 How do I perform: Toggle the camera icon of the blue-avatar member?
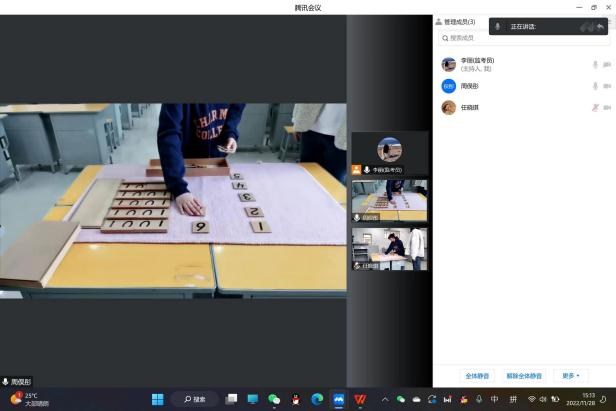[607, 86]
